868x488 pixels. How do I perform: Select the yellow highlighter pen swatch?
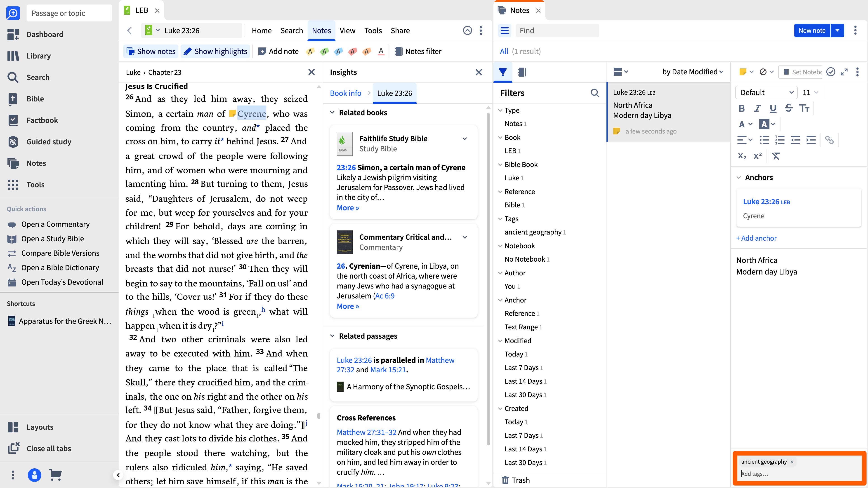pyautogui.click(x=310, y=51)
